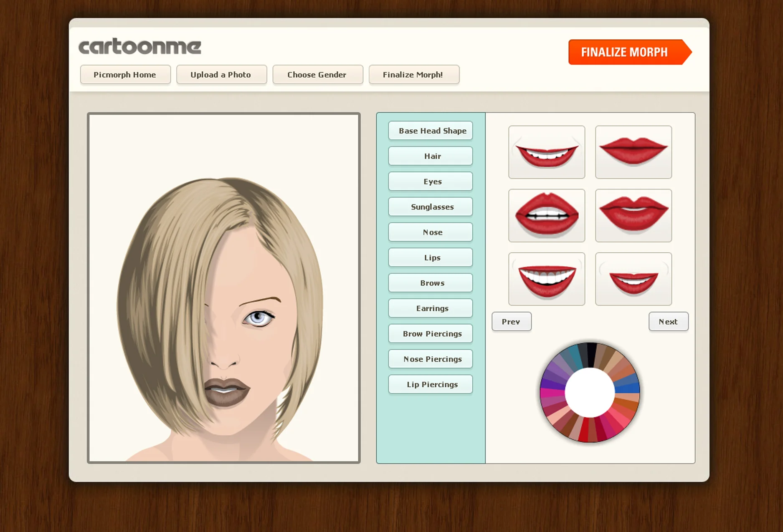Image resolution: width=783 pixels, height=532 pixels.
Task: Go to Upload a Photo
Action: click(x=221, y=75)
